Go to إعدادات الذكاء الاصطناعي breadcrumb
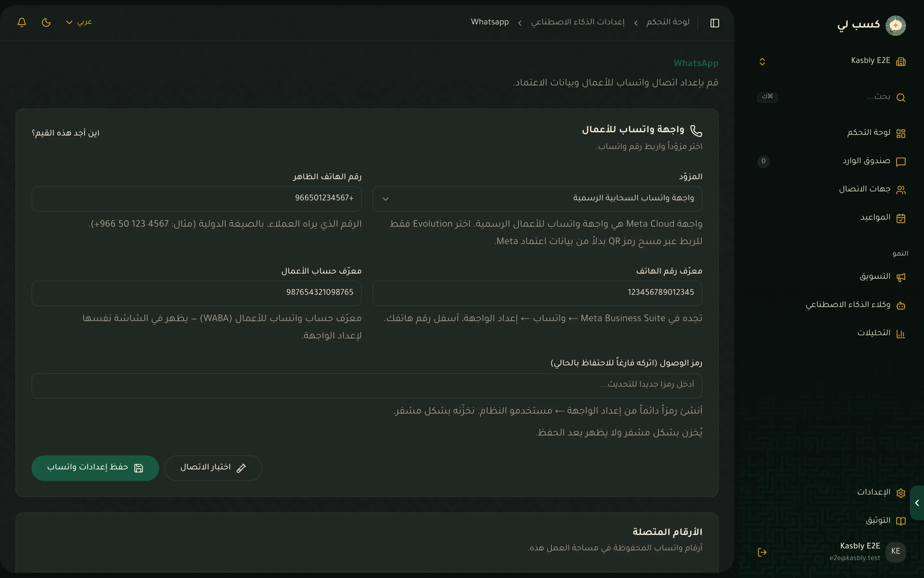 pos(578,22)
